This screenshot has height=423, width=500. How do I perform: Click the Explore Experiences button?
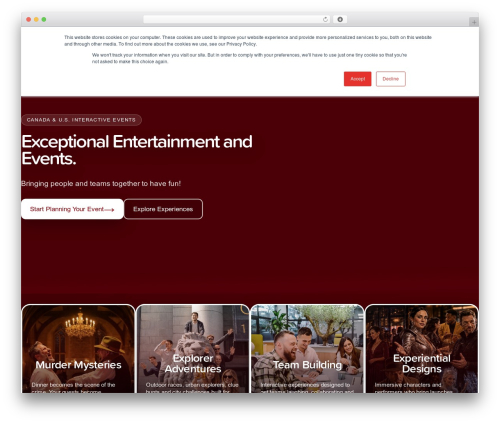pos(163,209)
